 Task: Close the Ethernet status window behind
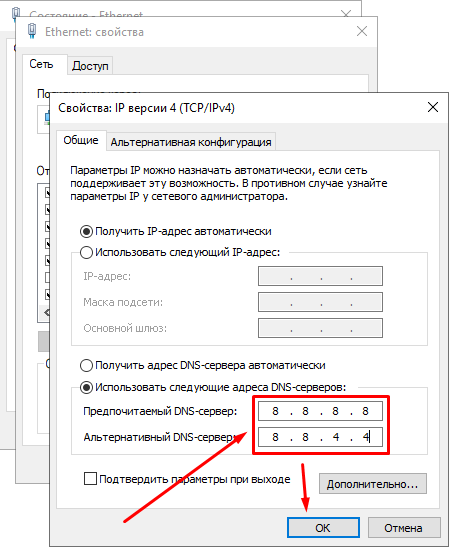(x=346, y=14)
